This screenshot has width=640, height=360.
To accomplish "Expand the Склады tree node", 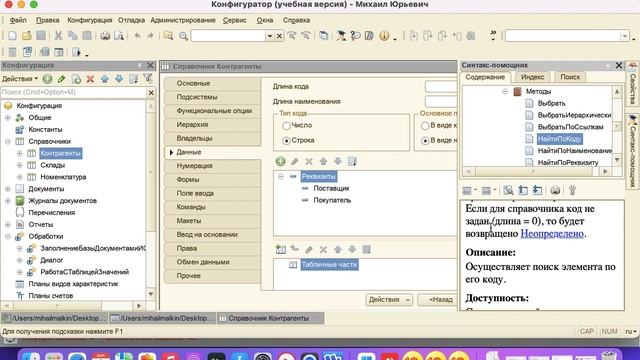I will point(19,165).
